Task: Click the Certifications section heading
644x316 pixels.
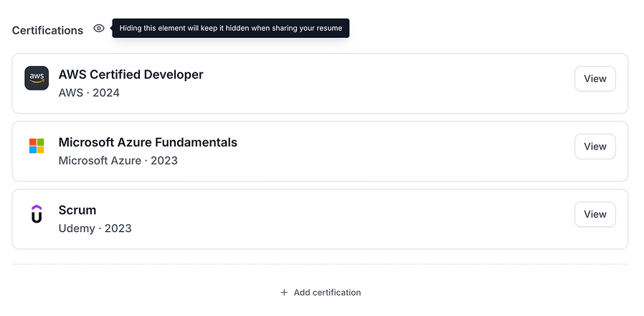Action: point(47,30)
